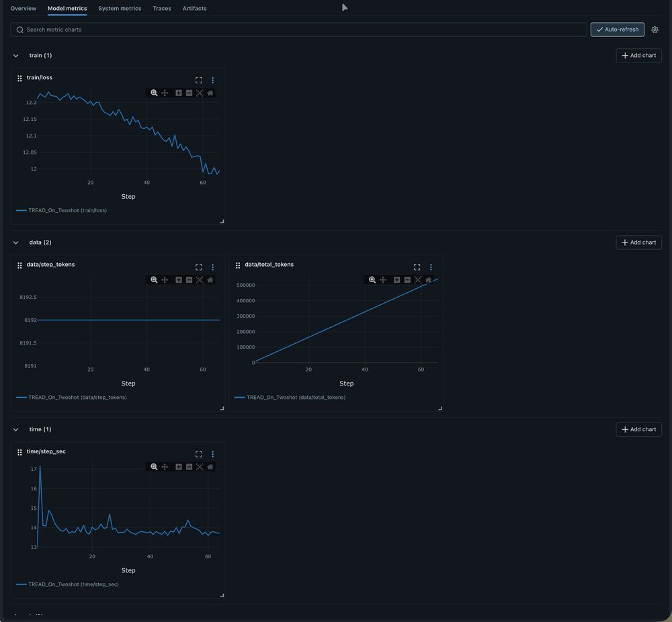Click zoom out icon on train/loss chart
The image size is (672, 622).
click(x=189, y=93)
